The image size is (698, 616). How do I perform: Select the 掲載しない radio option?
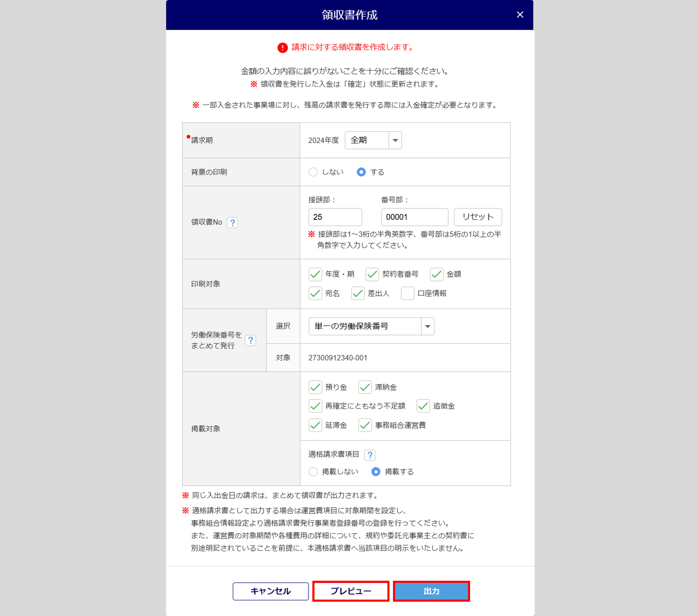pyautogui.click(x=313, y=472)
